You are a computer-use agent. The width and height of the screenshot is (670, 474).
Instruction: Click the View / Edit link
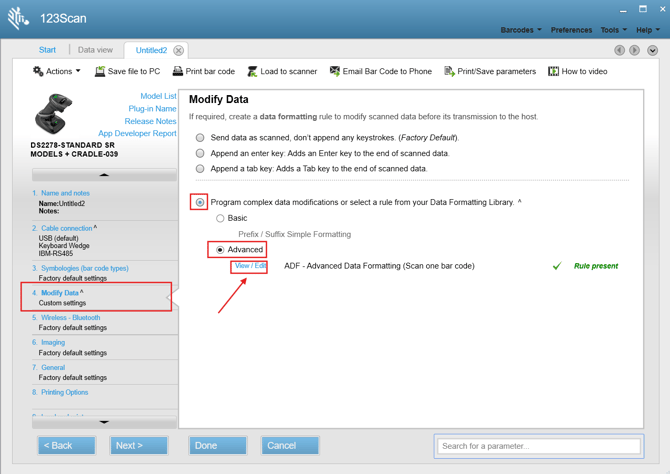[x=250, y=266]
